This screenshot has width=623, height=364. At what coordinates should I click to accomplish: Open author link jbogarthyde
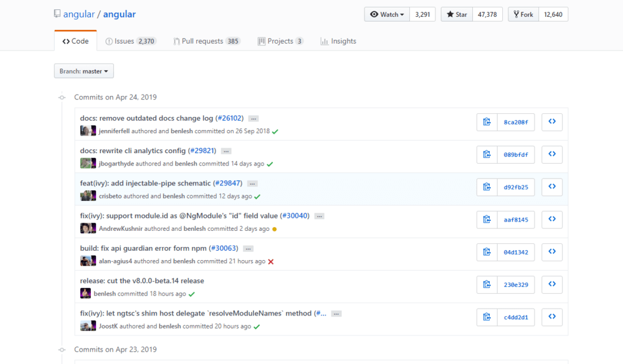pos(117,164)
